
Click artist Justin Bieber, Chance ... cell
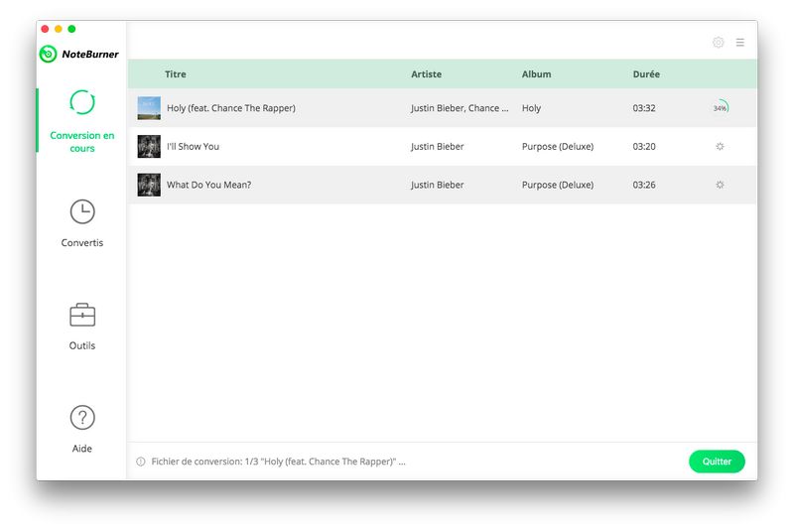tap(460, 108)
